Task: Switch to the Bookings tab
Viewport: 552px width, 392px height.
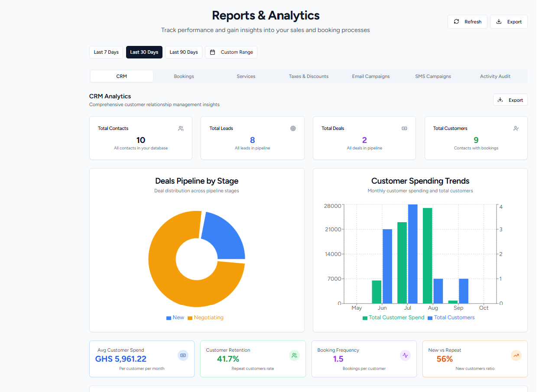Action: click(x=184, y=76)
